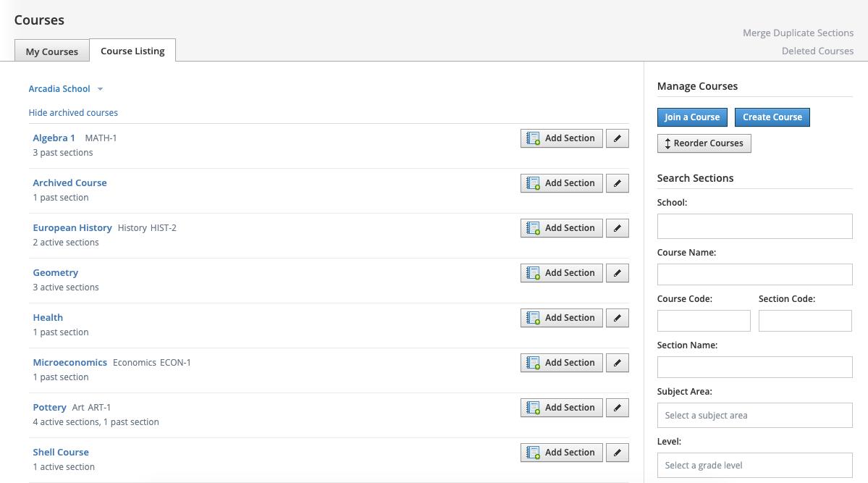The height and width of the screenshot is (483, 868).
Task: Click the Course Name search field
Action: tap(754, 274)
